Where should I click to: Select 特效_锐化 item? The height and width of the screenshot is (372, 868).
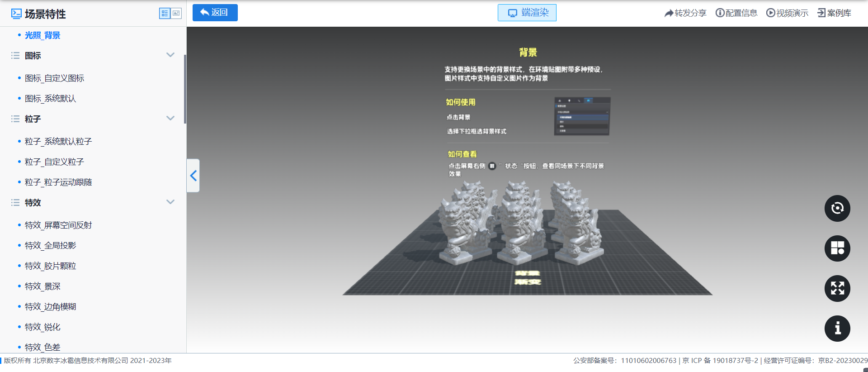point(42,327)
